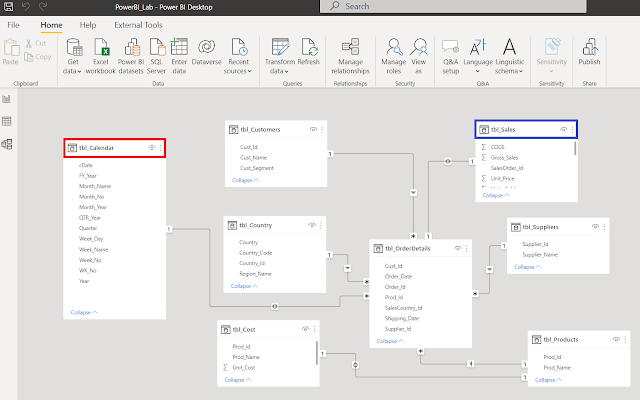640x400 pixels.
Task: Collapse the tbl_Country table card
Action: (244, 286)
